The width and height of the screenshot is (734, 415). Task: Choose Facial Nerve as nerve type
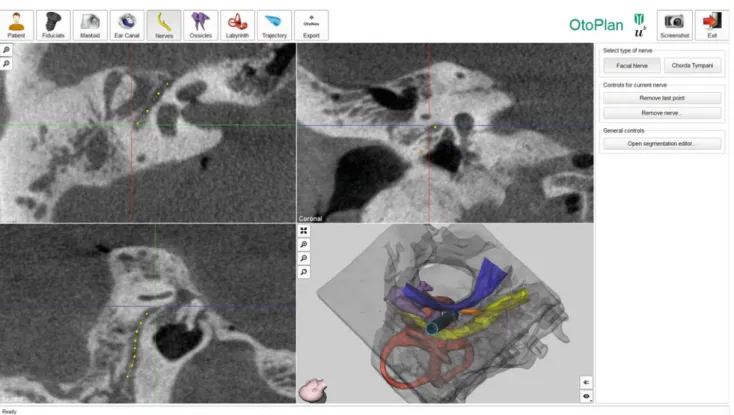(x=632, y=66)
